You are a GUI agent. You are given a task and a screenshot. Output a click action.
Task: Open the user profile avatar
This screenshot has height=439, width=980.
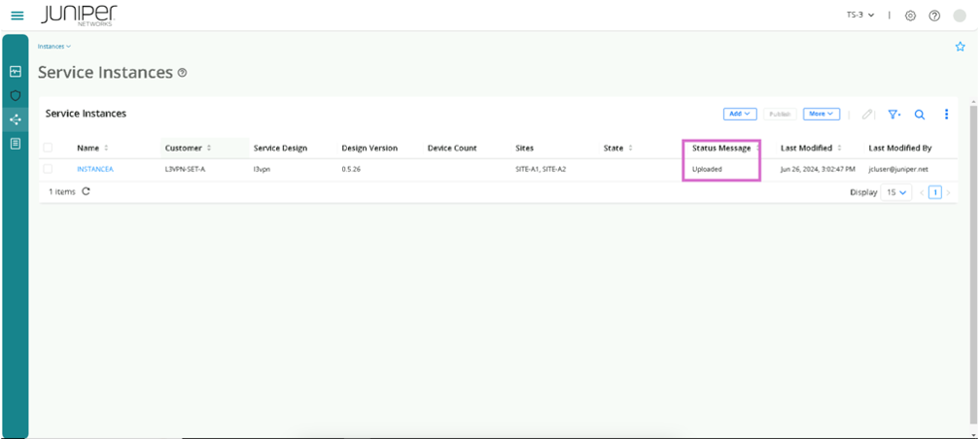coord(960,16)
